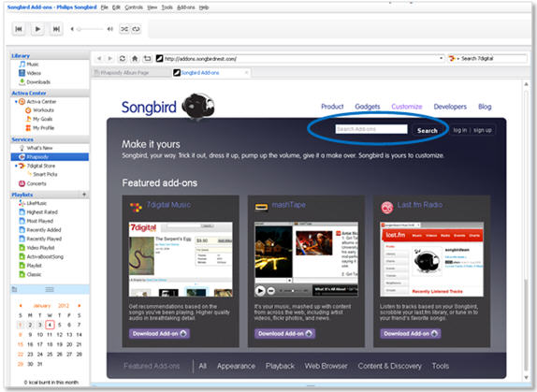
Task: Click the play button in player toolbar
Action: (37, 29)
